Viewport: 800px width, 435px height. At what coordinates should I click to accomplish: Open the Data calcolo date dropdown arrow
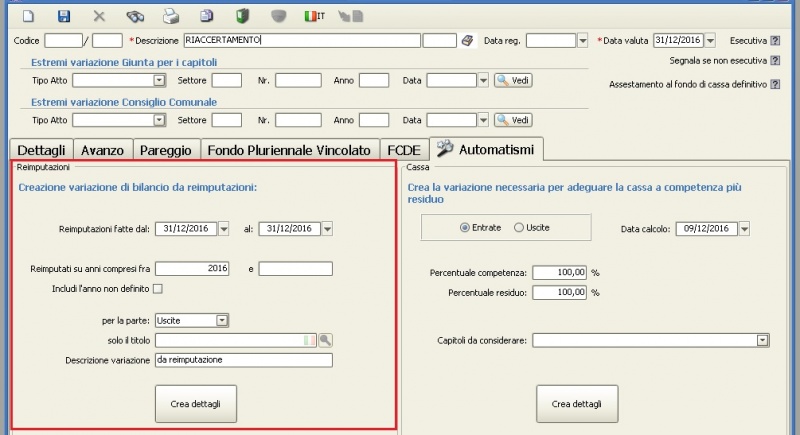(744, 229)
